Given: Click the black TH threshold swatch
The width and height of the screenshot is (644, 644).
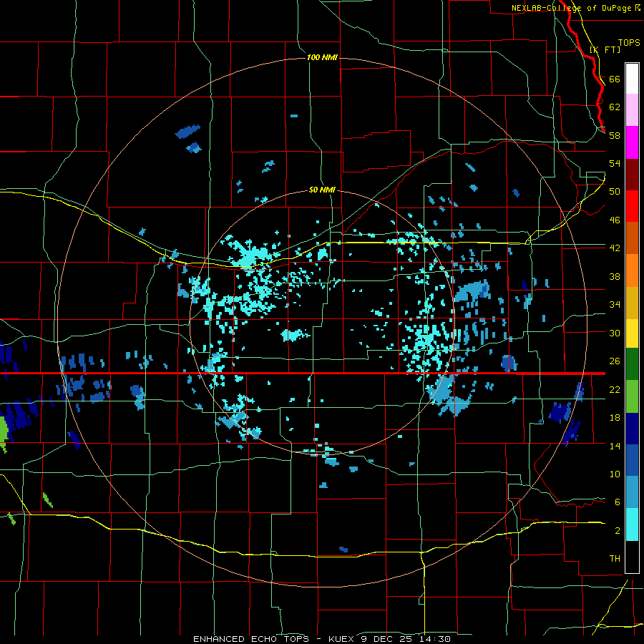Looking at the screenshot, I should (632, 557).
